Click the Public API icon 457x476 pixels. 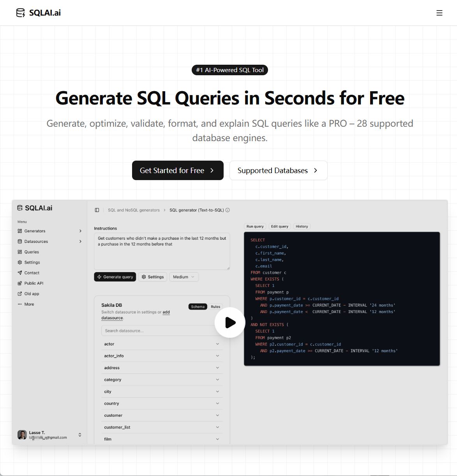point(20,283)
